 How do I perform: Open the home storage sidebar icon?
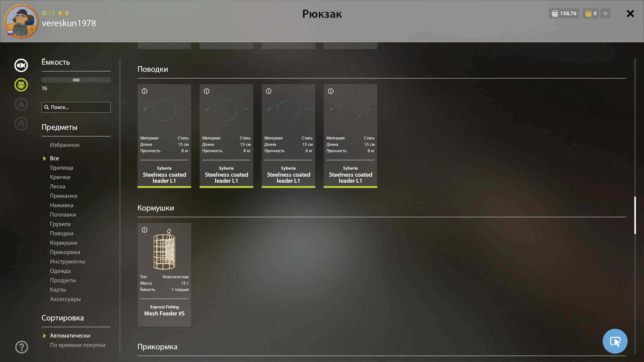tap(21, 124)
